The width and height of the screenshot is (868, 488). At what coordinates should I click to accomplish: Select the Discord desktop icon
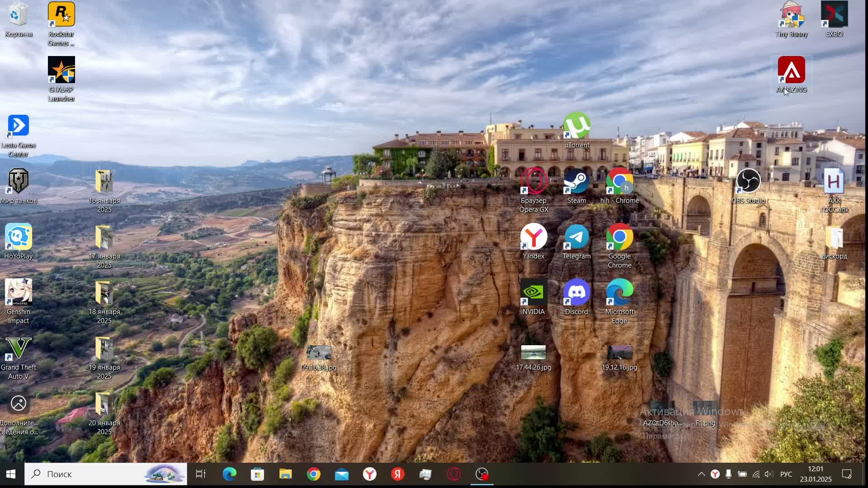coord(576,297)
